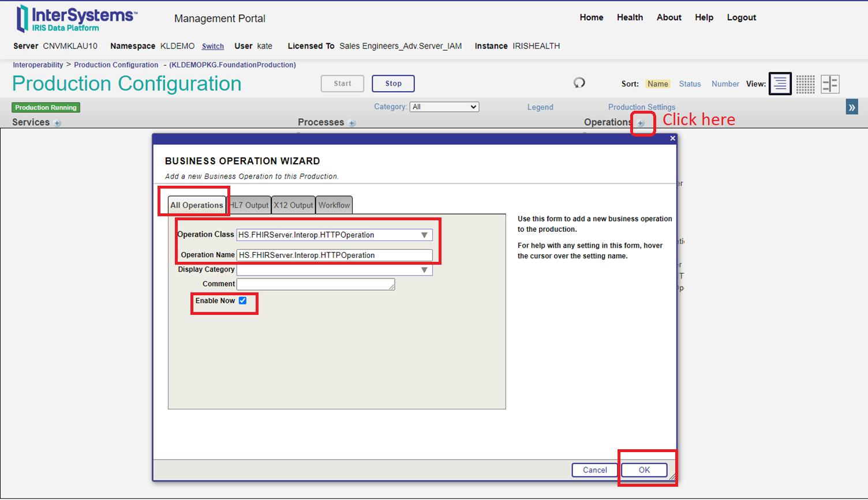This screenshot has height=500, width=868.
Task: Click the Cancel button
Action: (x=594, y=470)
